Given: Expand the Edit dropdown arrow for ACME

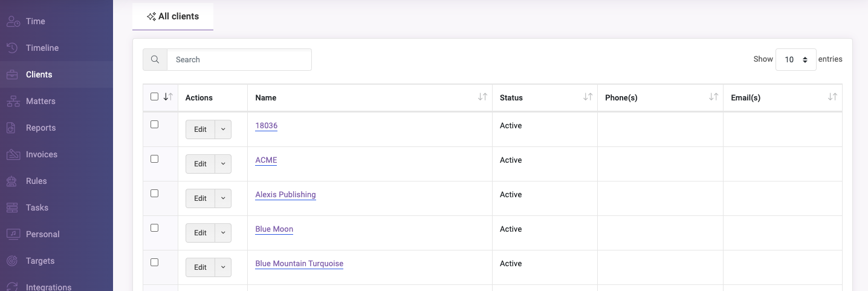Looking at the screenshot, I should point(223,164).
